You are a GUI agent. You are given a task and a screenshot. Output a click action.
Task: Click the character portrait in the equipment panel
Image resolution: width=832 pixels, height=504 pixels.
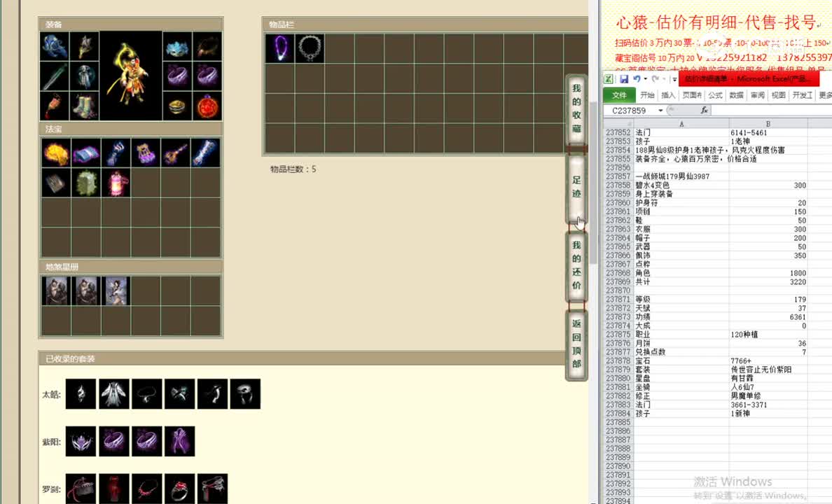(x=130, y=76)
